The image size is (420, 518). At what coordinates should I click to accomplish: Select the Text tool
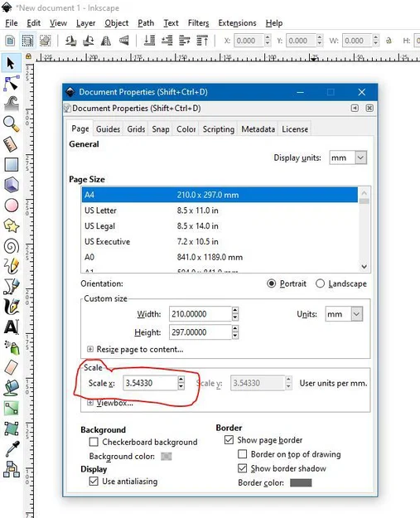tap(12, 327)
